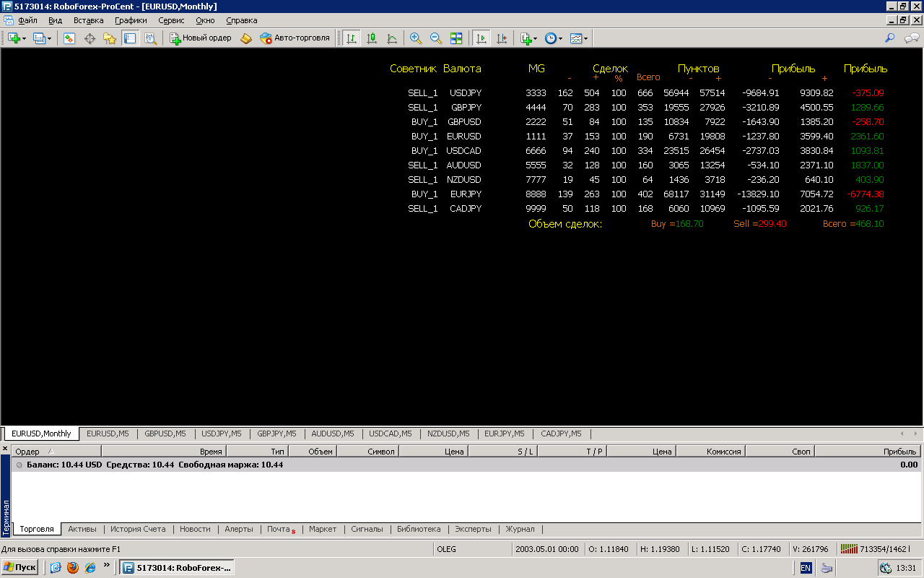The width and height of the screenshot is (924, 578).
Task: Switch to CADJPY,M5 chart tab
Action: coord(561,433)
